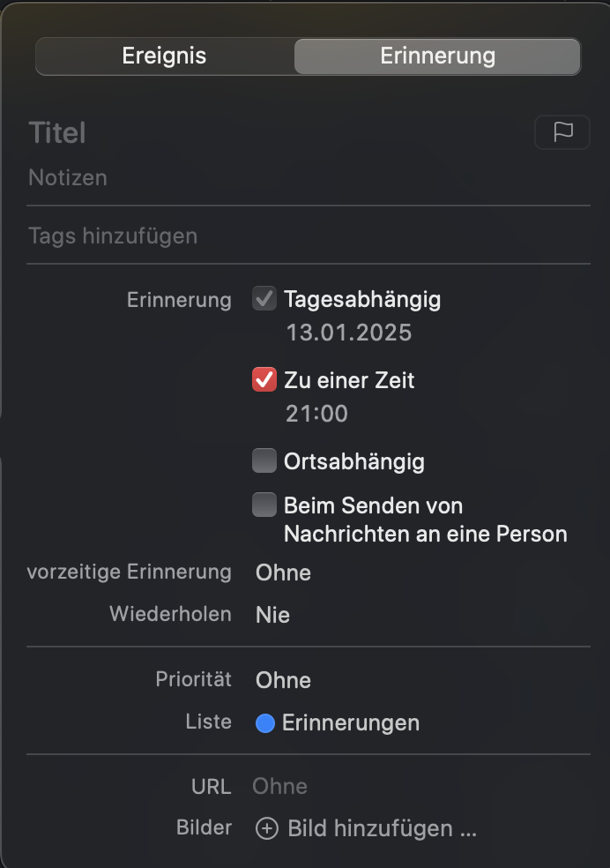Open the Wiederholen dropdown set to Nie
Image resolution: width=610 pixels, height=868 pixels.
point(273,615)
